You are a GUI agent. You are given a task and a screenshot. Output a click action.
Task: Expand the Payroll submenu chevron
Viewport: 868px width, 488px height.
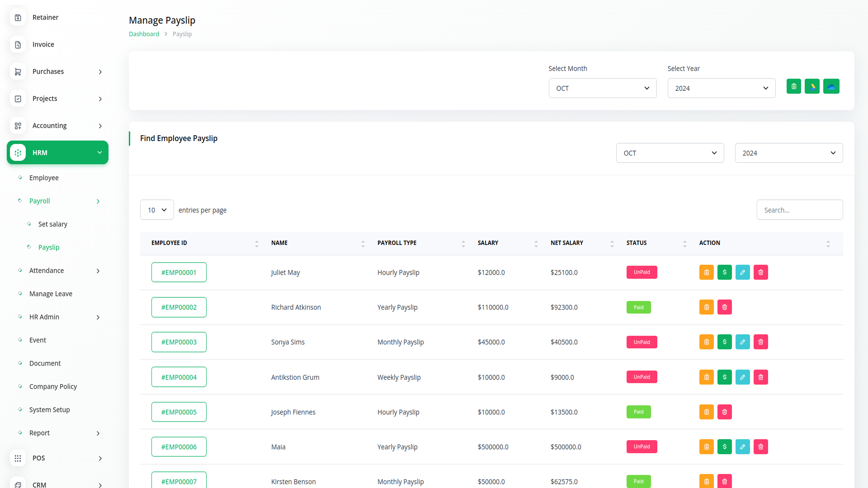click(98, 202)
